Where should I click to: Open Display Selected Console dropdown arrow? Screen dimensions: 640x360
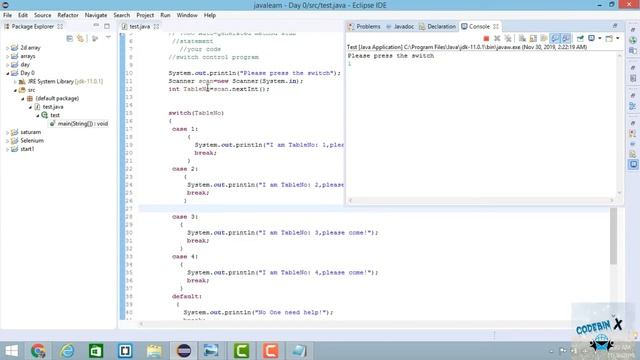click(x=600, y=38)
